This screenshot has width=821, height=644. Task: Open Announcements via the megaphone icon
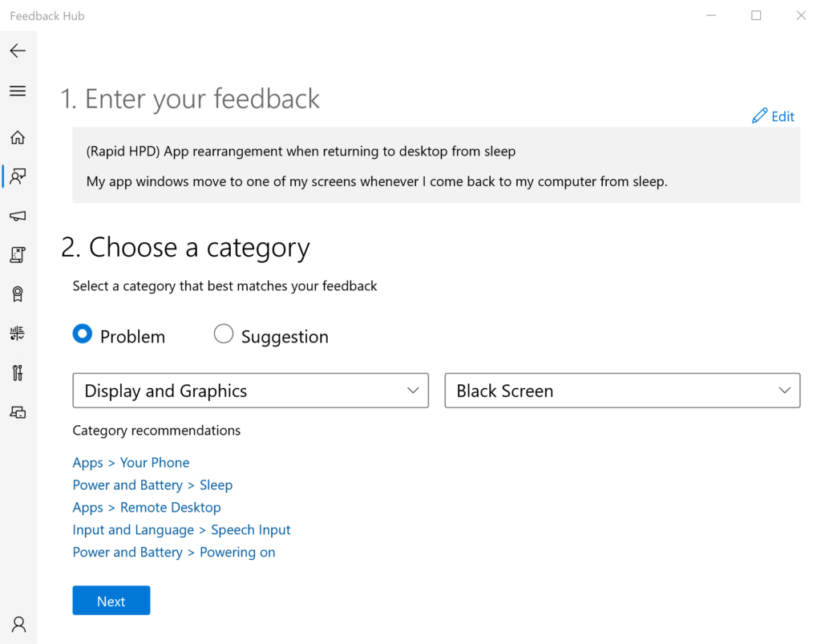click(x=18, y=215)
